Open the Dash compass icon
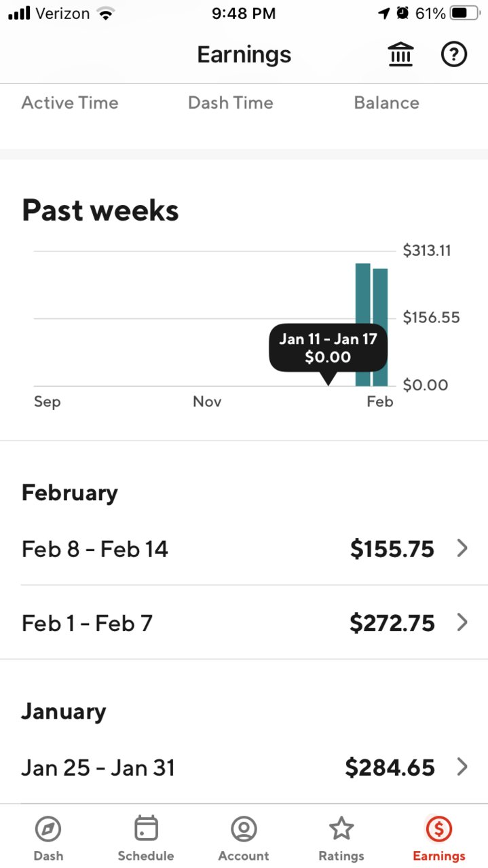Screen dimensions: 488x868 tap(48, 829)
